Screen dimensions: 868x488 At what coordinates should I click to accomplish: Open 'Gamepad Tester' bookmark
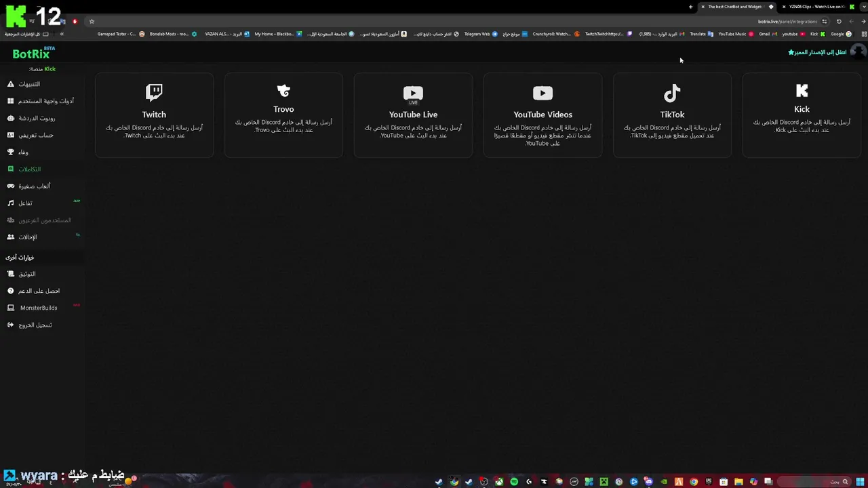point(121,34)
